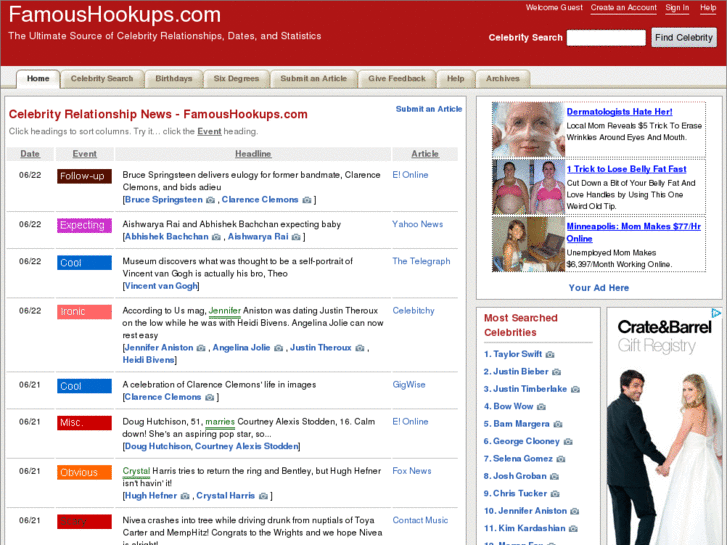Open the Help tab in navigation
Image resolution: width=727 pixels, height=545 pixels.
coord(455,79)
